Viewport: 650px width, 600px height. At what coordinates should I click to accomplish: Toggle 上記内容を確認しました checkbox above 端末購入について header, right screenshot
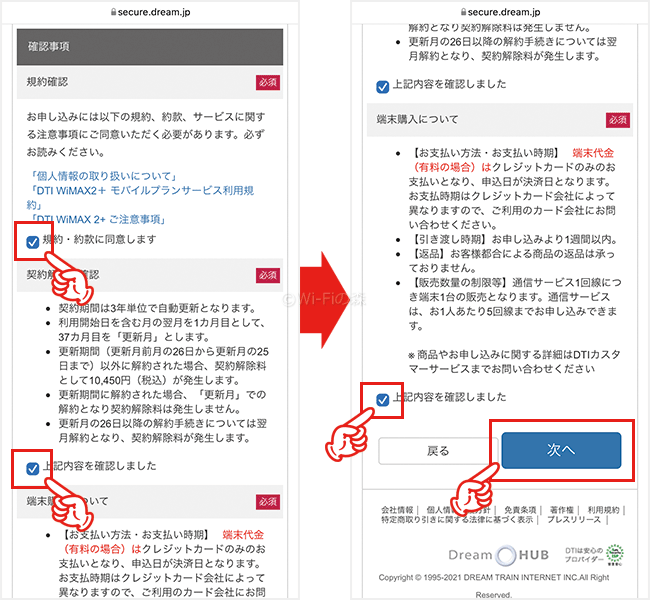pyautogui.click(x=382, y=87)
